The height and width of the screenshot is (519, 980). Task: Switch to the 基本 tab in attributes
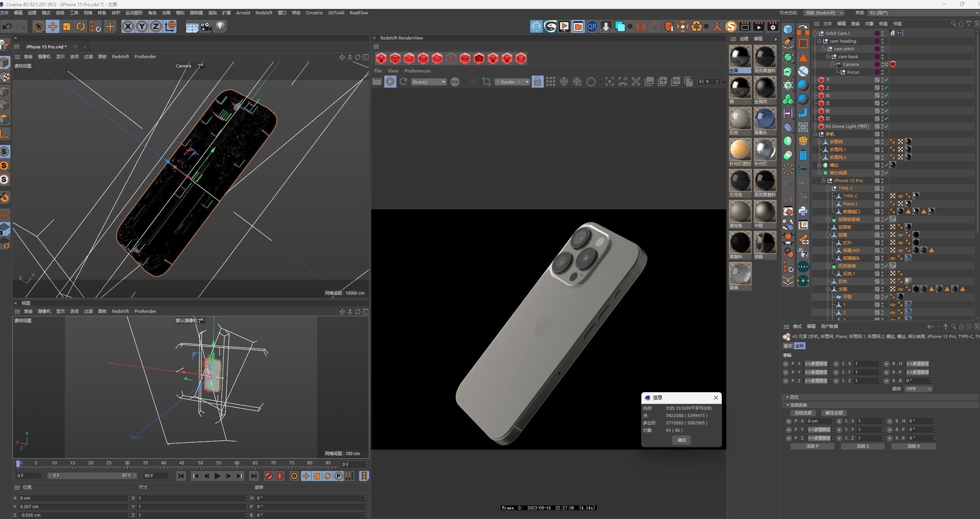[x=788, y=346]
